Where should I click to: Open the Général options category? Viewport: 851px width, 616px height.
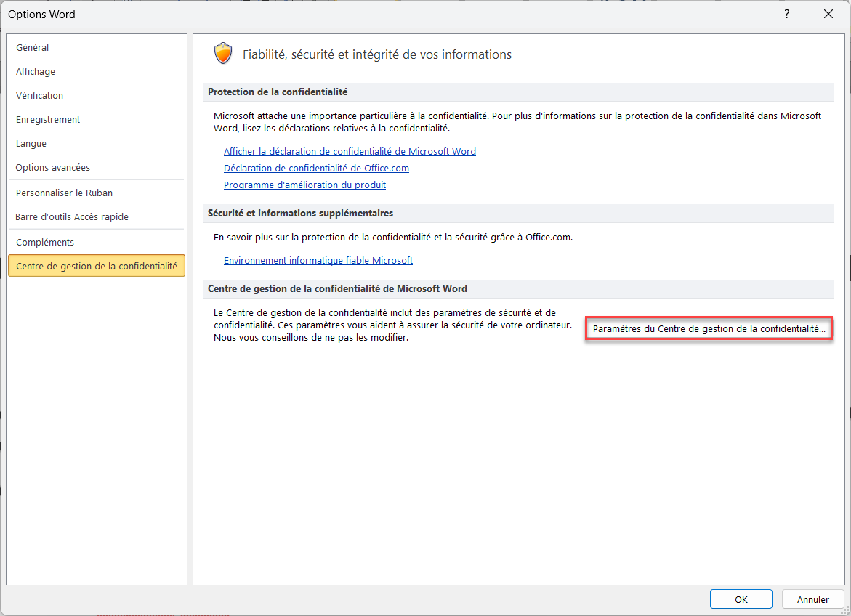pyautogui.click(x=33, y=48)
